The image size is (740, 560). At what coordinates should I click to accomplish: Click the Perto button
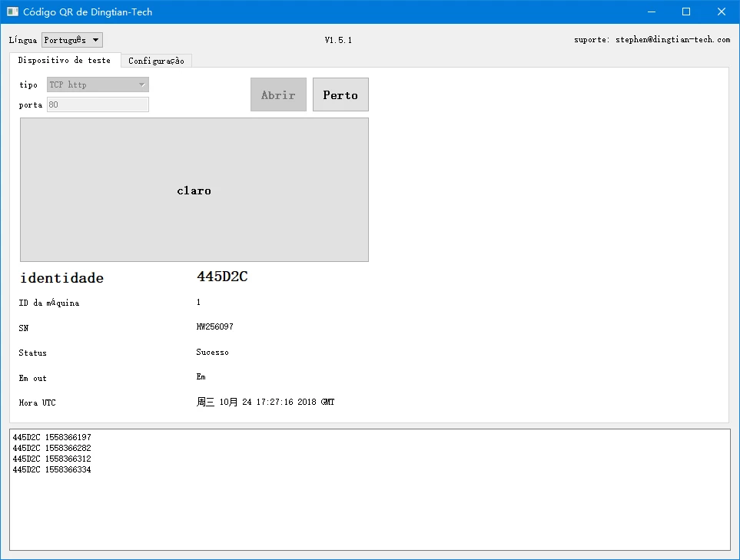[340, 94]
